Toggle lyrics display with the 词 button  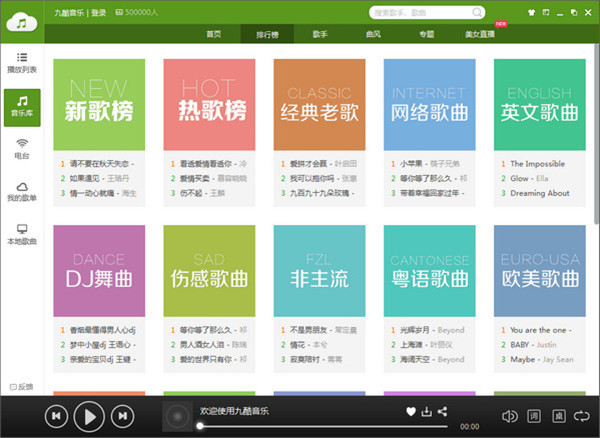point(534,415)
